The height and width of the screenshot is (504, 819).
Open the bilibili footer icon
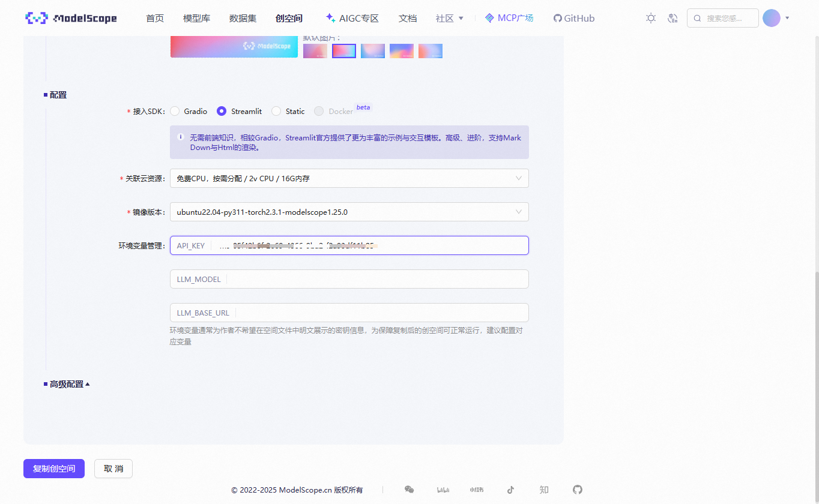point(443,490)
